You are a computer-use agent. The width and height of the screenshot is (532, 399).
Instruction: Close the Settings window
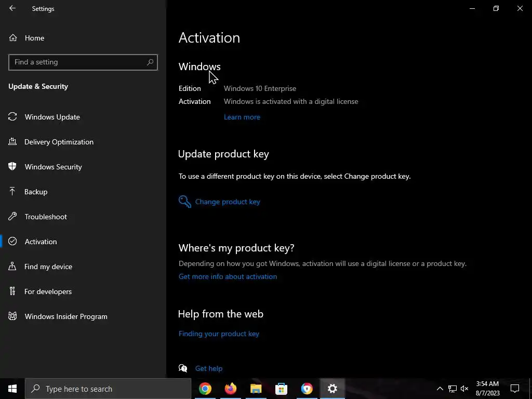pyautogui.click(x=520, y=8)
